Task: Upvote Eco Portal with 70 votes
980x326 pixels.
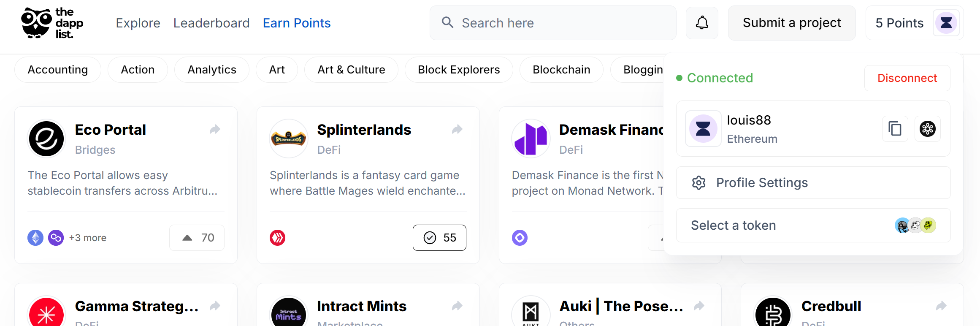Action: coord(197,238)
